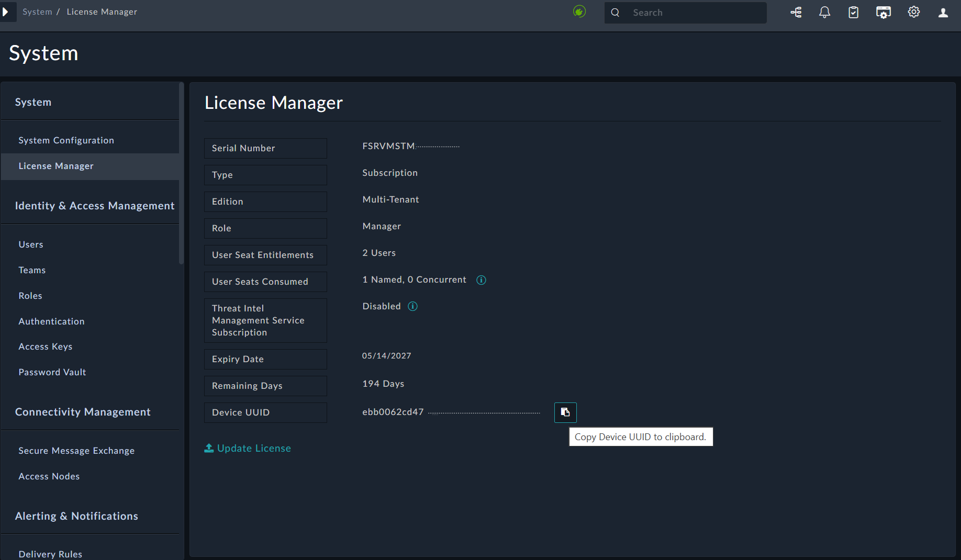Click the 194 Days remaining value
961x560 pixels.
383,384
